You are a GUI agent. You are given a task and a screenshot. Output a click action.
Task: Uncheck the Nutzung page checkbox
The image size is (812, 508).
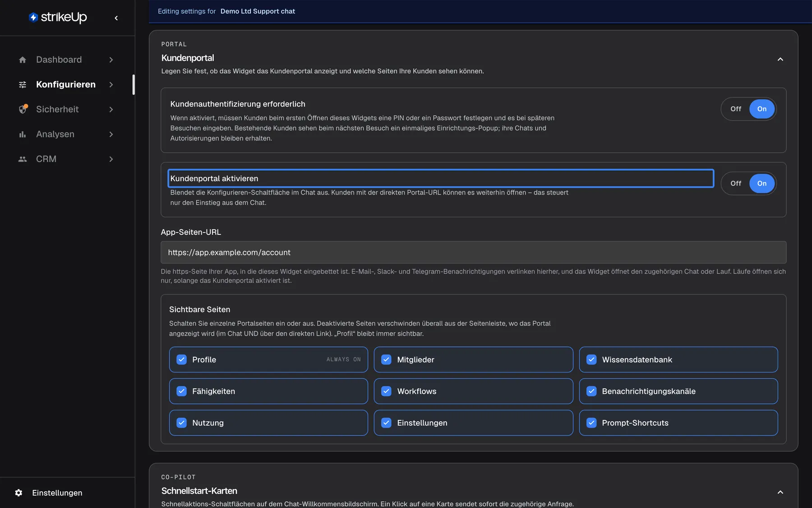[x=181, y=423]
